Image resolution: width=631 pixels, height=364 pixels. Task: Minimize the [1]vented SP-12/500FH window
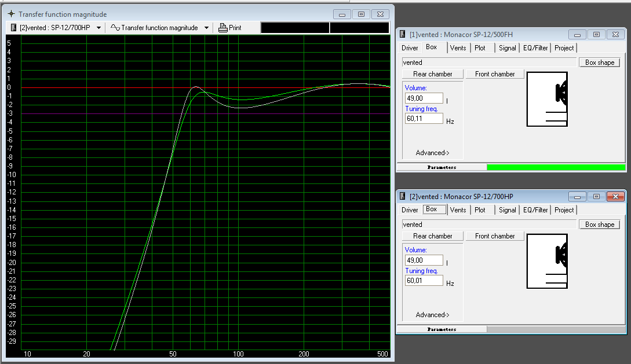click(577, 35)
